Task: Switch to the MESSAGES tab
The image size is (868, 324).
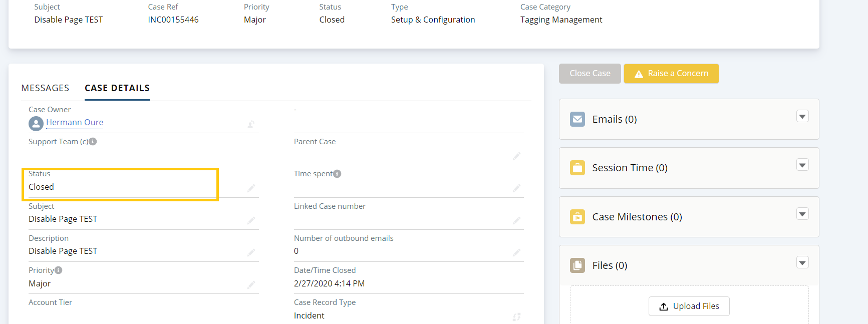Action: pos(45,88)
